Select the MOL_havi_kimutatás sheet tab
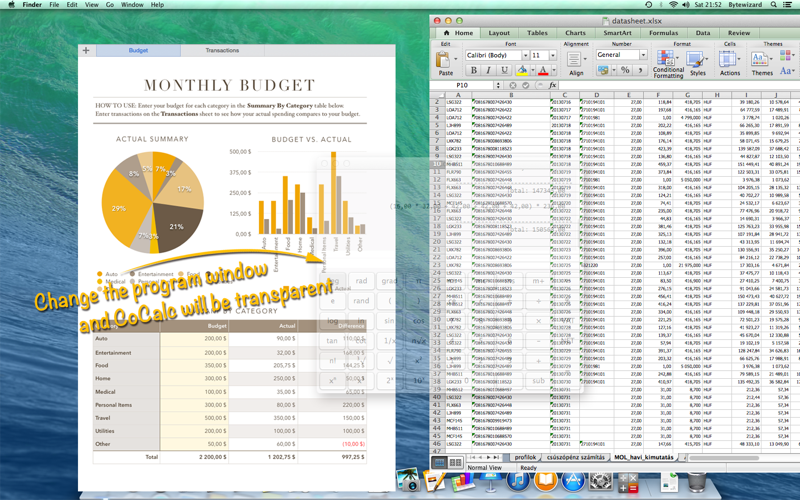 pyautogui.click(x=643, y=457)
